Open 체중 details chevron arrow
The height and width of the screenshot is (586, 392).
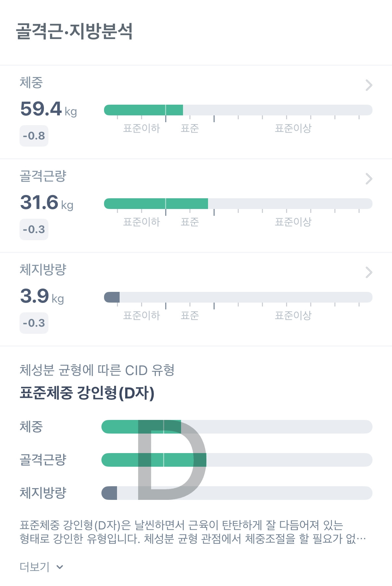pyautogui.click(x=369, y=85)
